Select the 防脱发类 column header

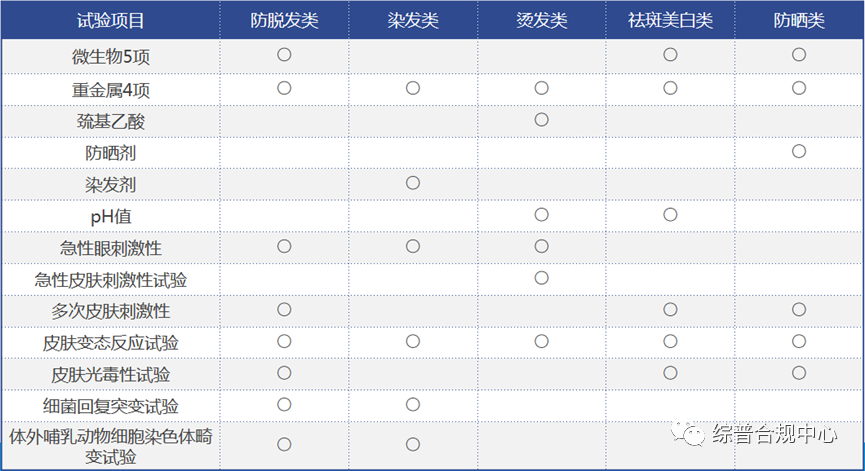click(x=284, y=20)
